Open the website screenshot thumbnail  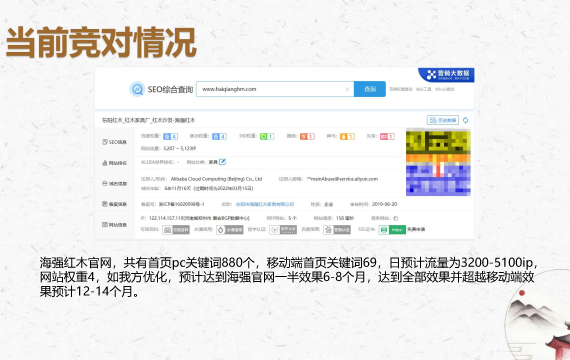[438, 162]
